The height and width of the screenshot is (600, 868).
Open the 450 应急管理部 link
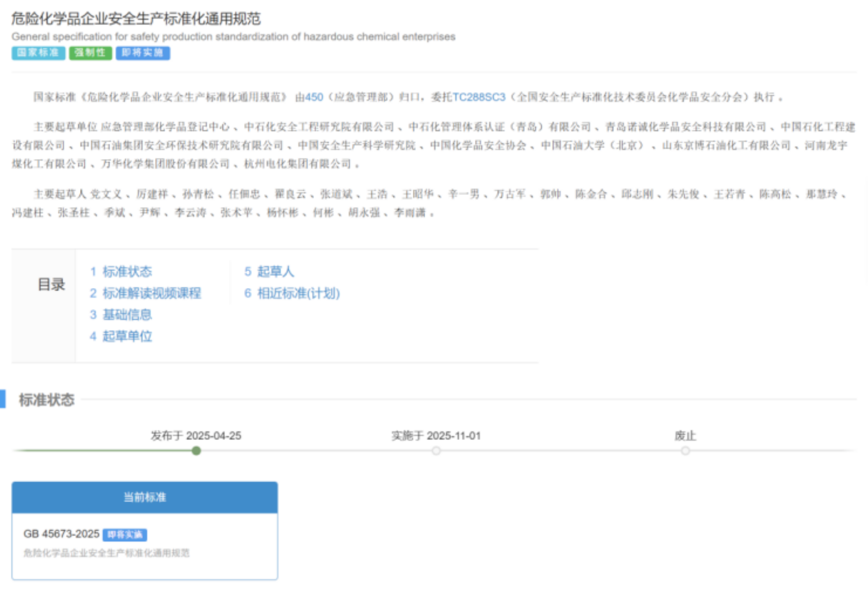pyautogui.click(x=314, y=97)
